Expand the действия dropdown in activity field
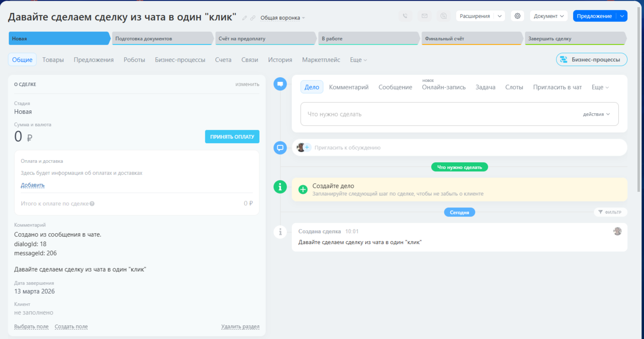644x339 pixels. [596, 114]
